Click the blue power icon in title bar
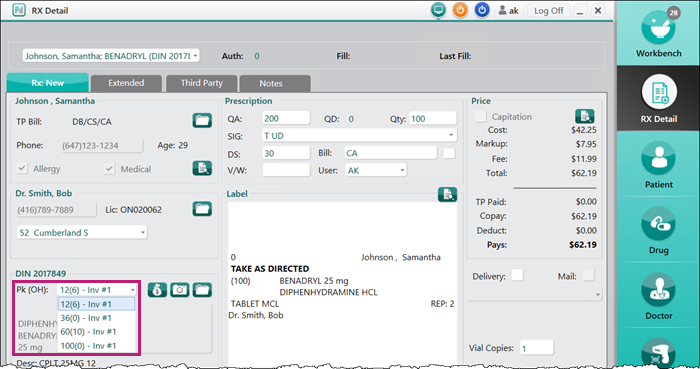 pyautogui.click(x=482, y=10)
